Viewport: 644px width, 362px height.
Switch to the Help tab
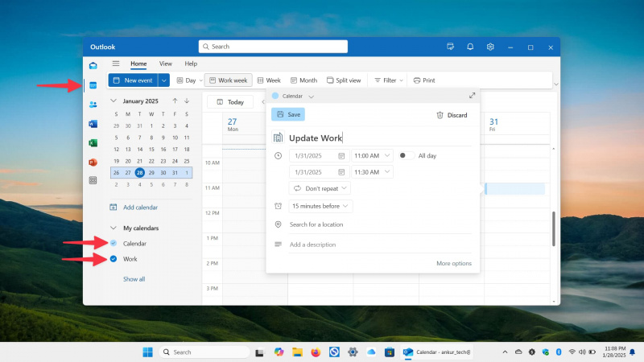point(191,64)
